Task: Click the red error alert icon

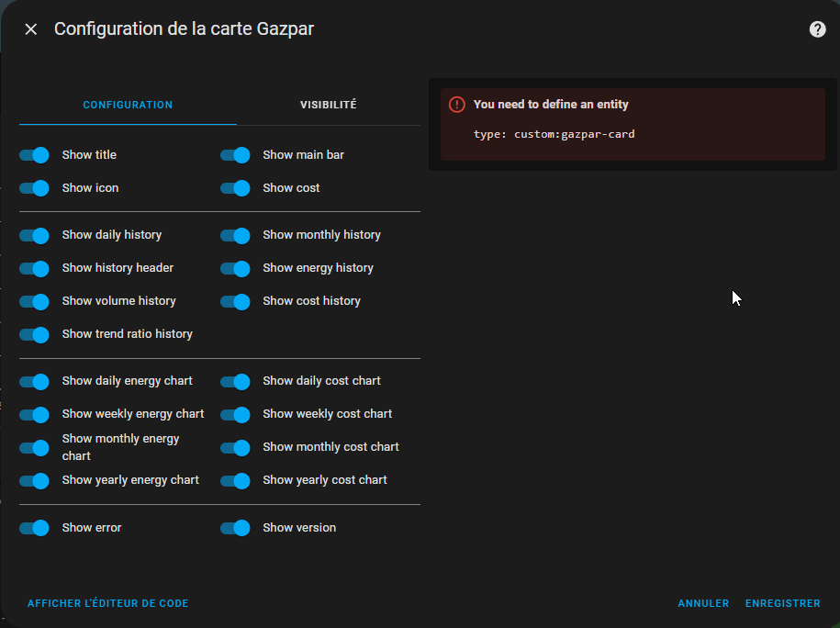Action: [456, 105]
